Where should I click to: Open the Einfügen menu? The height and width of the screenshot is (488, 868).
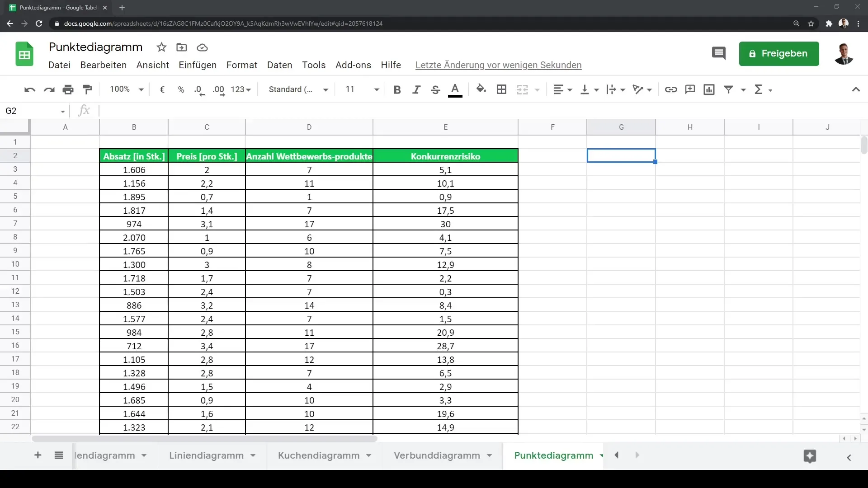click(198, 65)
